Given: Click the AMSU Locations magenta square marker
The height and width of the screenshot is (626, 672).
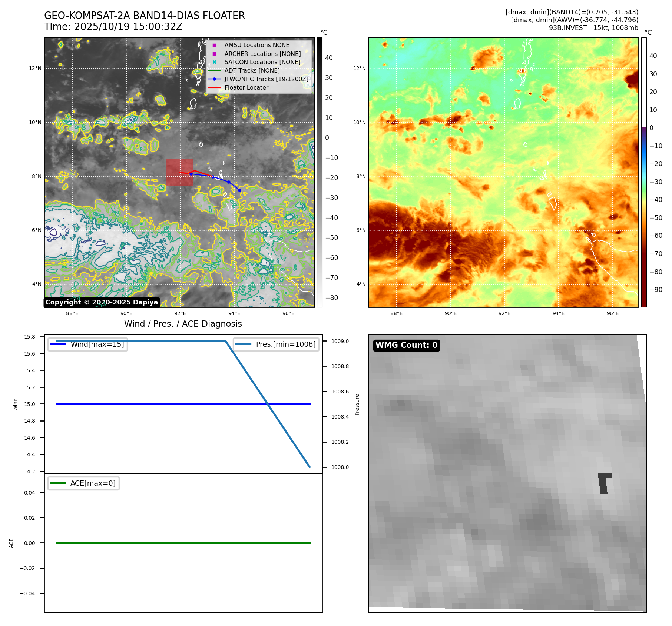Looking at the screenshot, I should [x=214, y=45].
